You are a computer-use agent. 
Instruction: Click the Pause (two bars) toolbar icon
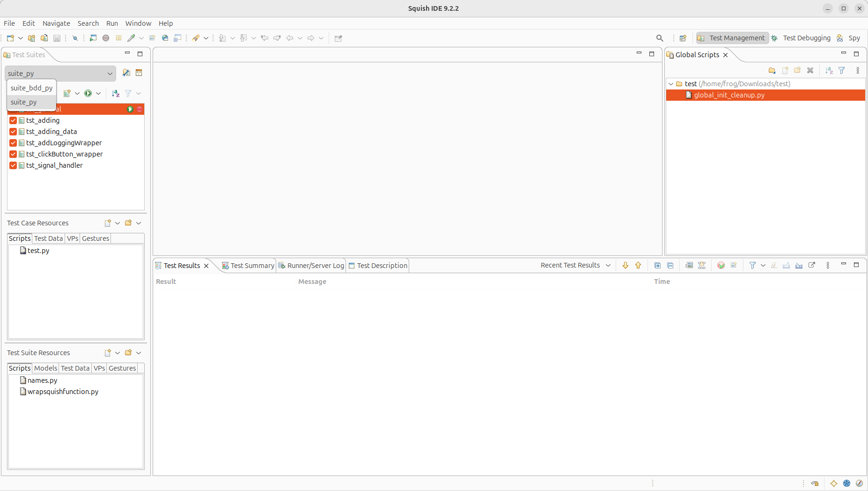click(118, 38)
